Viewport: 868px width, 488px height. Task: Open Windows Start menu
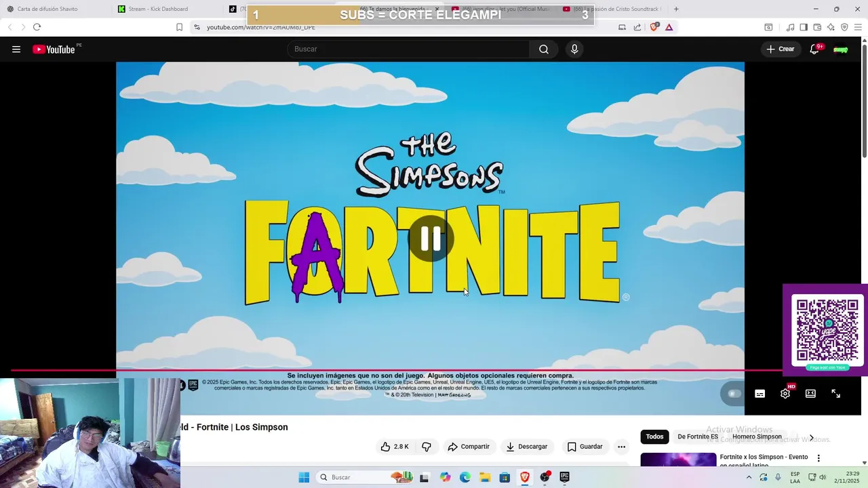coord(304,477)
